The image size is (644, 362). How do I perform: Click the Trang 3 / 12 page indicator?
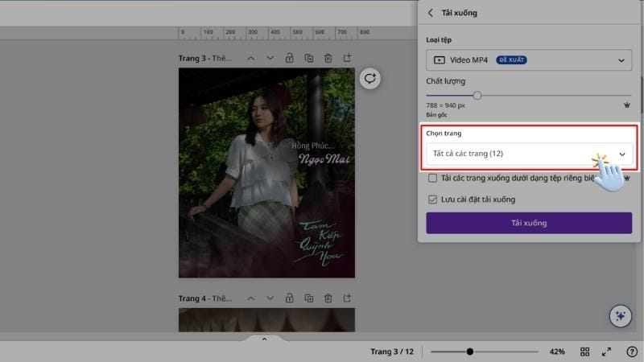391,352
